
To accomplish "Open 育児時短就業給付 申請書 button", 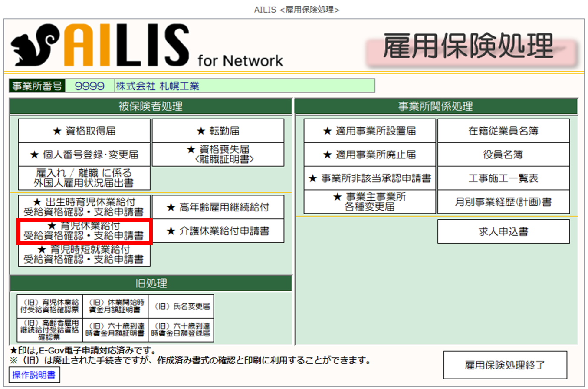I will point(84,254).
